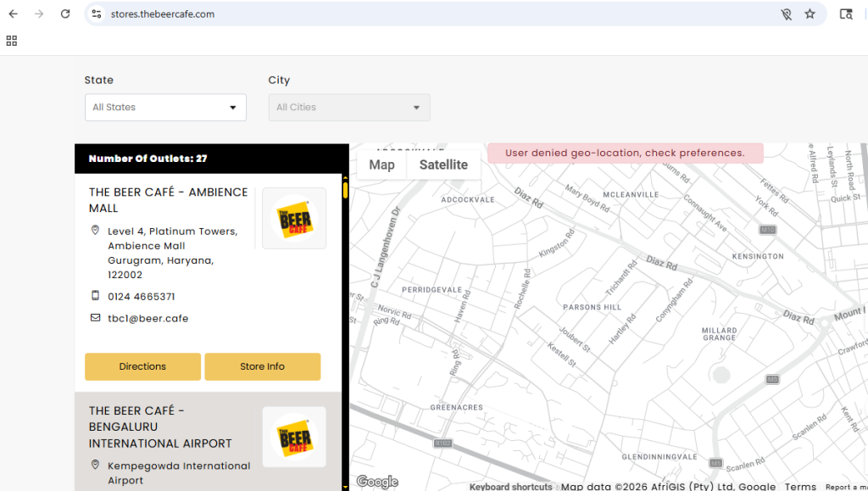The width and height of the screenshot is (868, 491).
Task: Click the email tbc1@beer.cafe
Action: click(x=147, y=318)
